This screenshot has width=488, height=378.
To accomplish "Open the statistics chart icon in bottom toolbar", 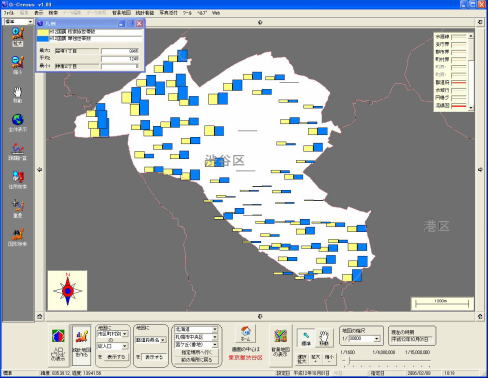I will point(82,344).
